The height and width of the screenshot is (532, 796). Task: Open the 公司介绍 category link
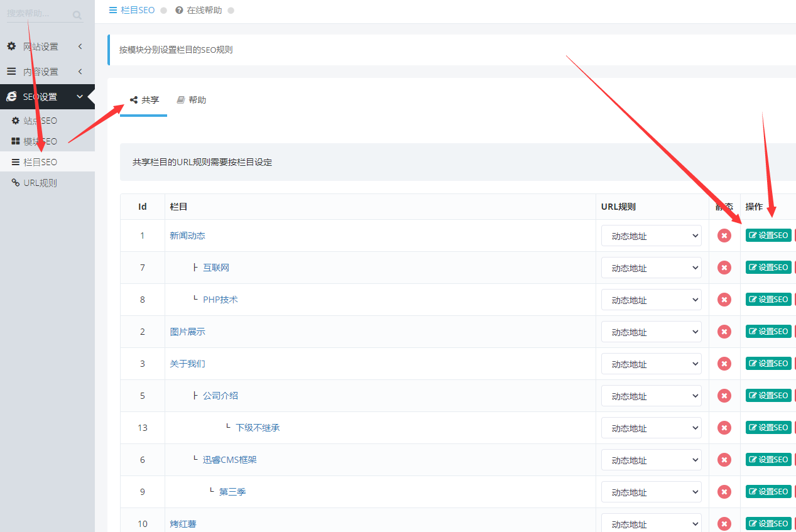[221, 396]
